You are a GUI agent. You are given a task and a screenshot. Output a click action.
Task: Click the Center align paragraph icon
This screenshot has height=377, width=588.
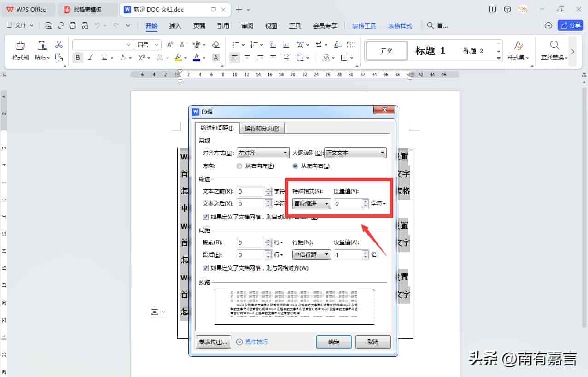coord(248,58)
